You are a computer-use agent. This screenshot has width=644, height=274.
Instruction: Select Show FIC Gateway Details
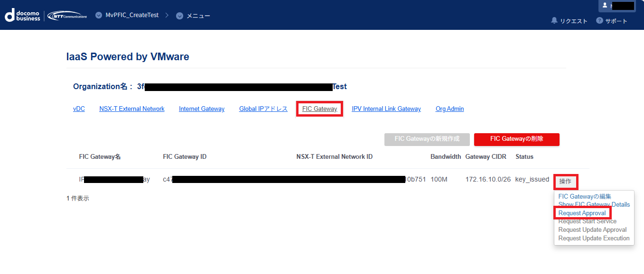pyautogui.click(x=594, y=204)
